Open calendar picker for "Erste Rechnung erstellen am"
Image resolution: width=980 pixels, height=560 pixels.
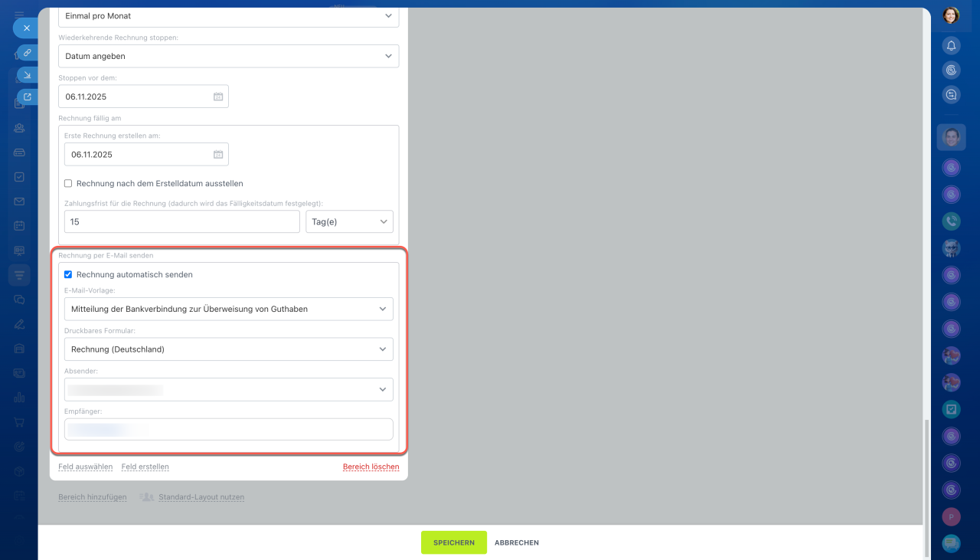tap(218, 155)
